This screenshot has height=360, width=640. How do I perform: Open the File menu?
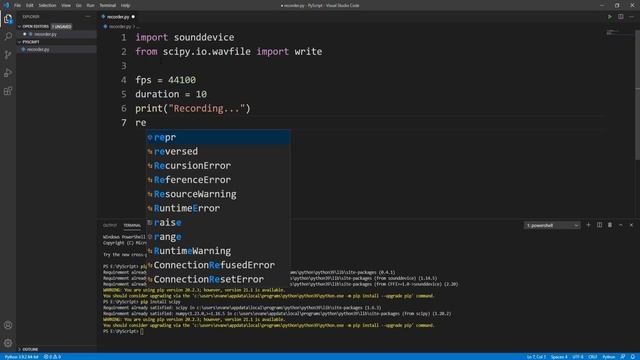coord(17,5)
